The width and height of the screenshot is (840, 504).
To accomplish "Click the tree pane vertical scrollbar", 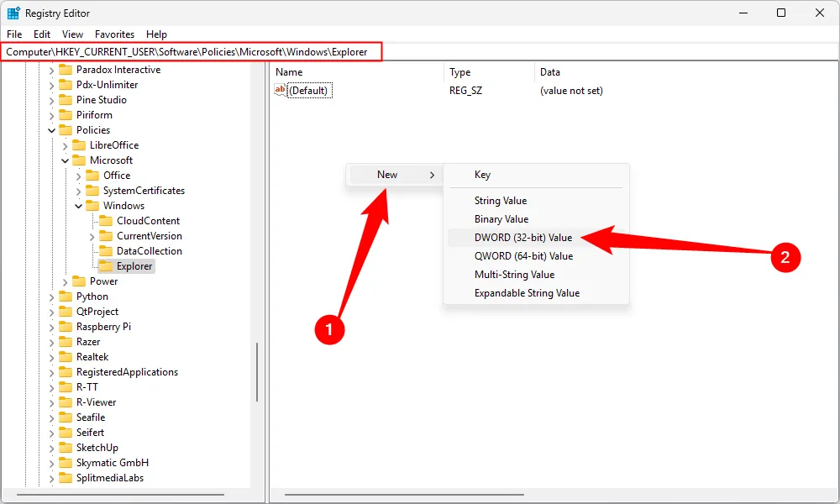I will 257,370.
